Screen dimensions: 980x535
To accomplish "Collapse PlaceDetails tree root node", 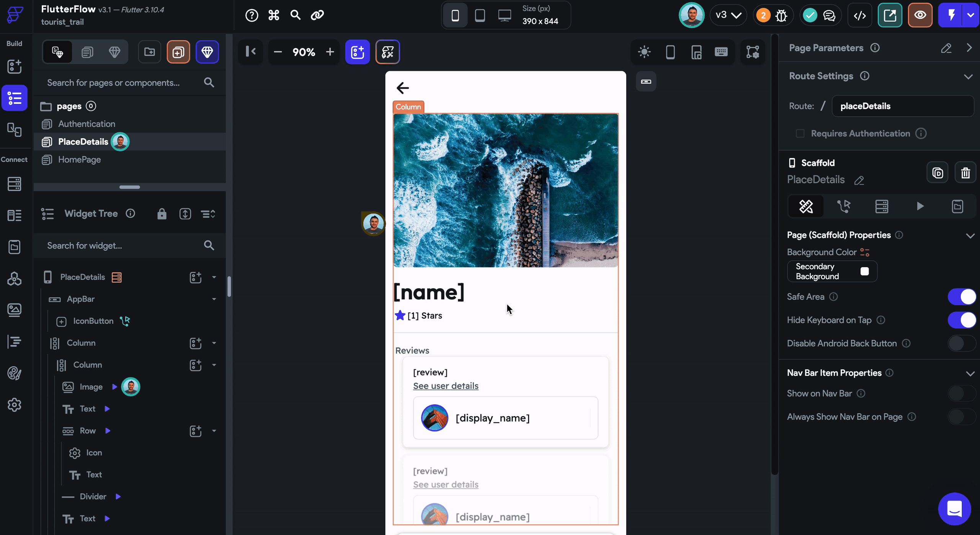I will tap(214, 277).
